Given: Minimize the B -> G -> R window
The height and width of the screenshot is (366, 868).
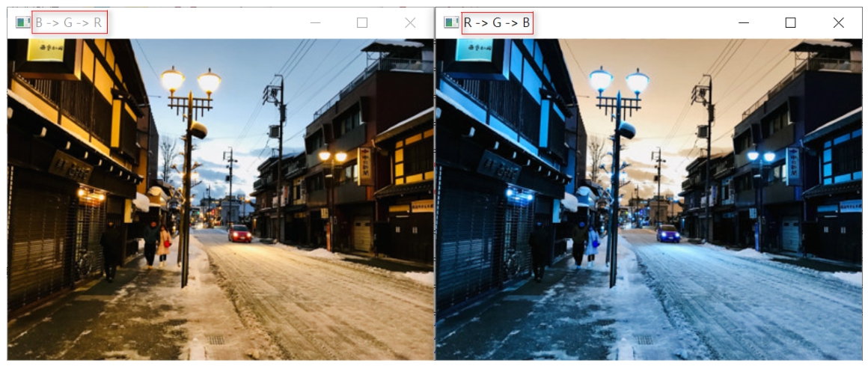Looking at the screenshot, I should click(x=315, y=22).
